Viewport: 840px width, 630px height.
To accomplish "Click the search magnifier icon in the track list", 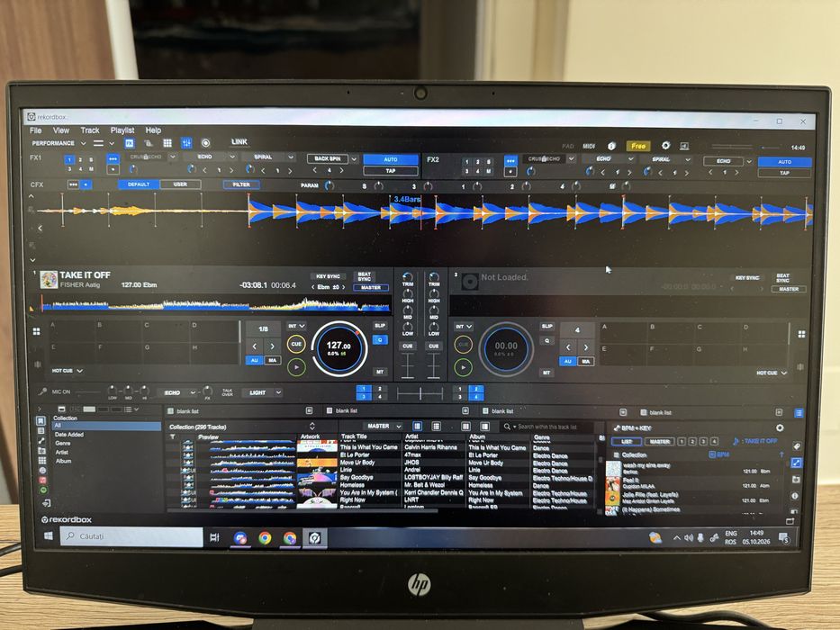I will coord(507,427).
